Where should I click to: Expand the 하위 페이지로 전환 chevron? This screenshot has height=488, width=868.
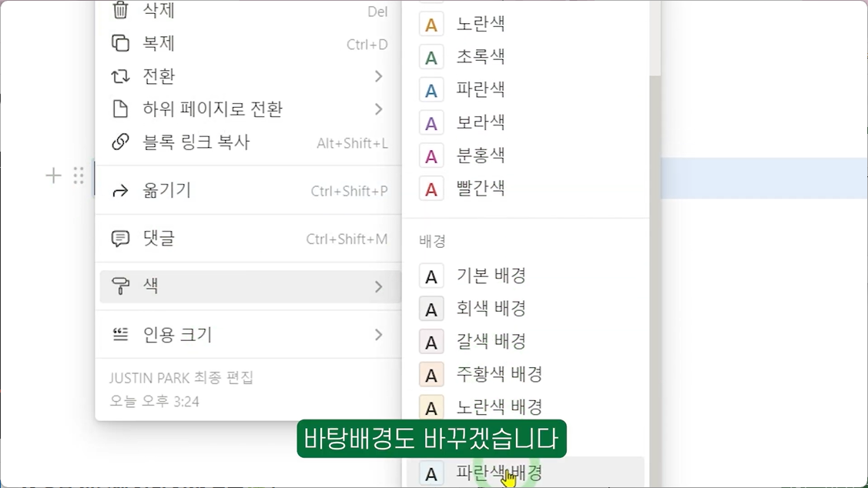click(x=379, y=109)
